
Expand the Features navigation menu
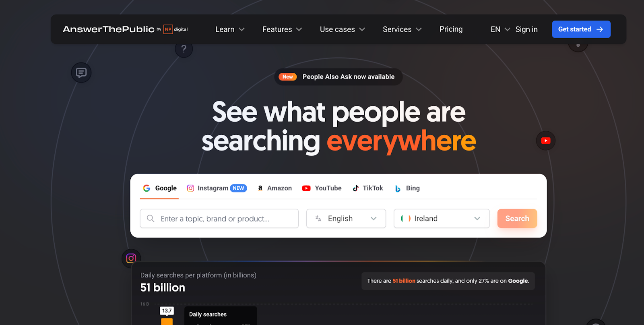point(282,29)
